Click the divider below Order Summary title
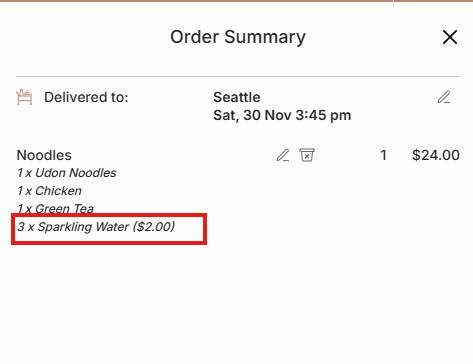Viewport: 473px width, 364px height. click(x=238, y=76)
